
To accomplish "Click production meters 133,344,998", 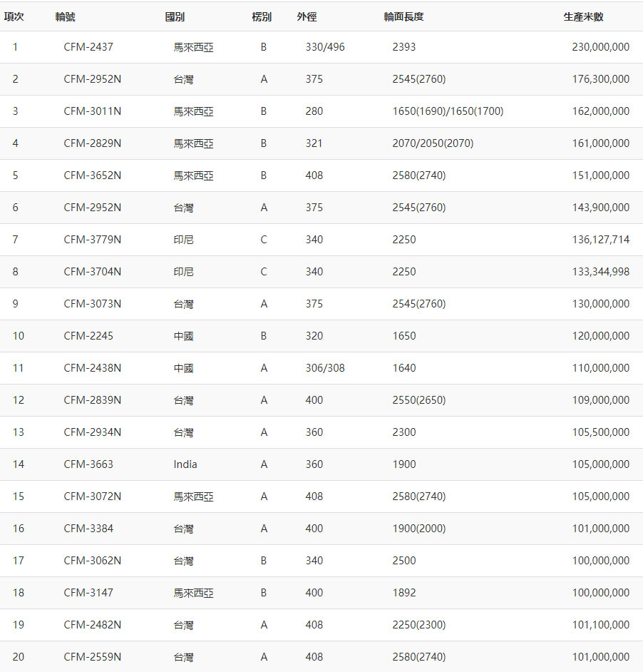I will [601, 271].
